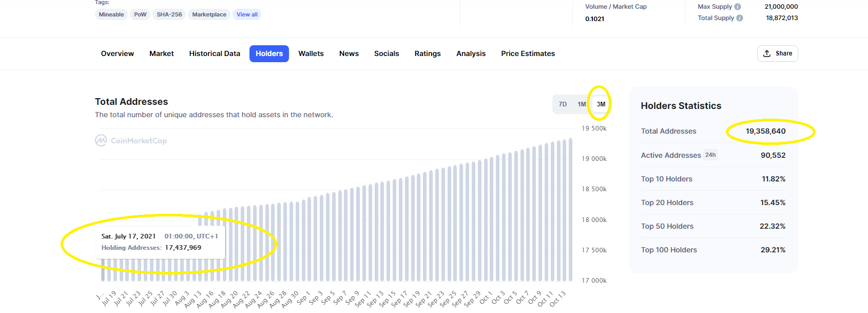The image size is (868, 313).
Task: Select the 3M time range
Action: [601, 104]
